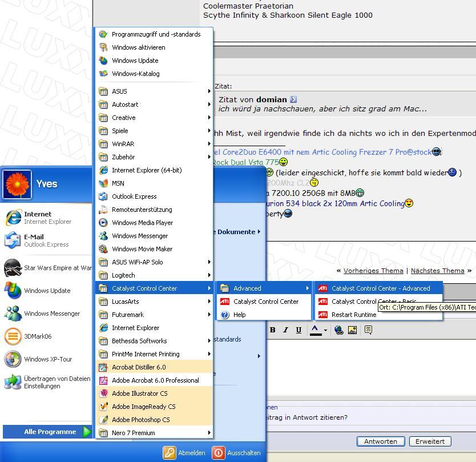Open the ASUS WiFi-AP Solo folder
Screen dimensions: 476x462
coord(154,262)
